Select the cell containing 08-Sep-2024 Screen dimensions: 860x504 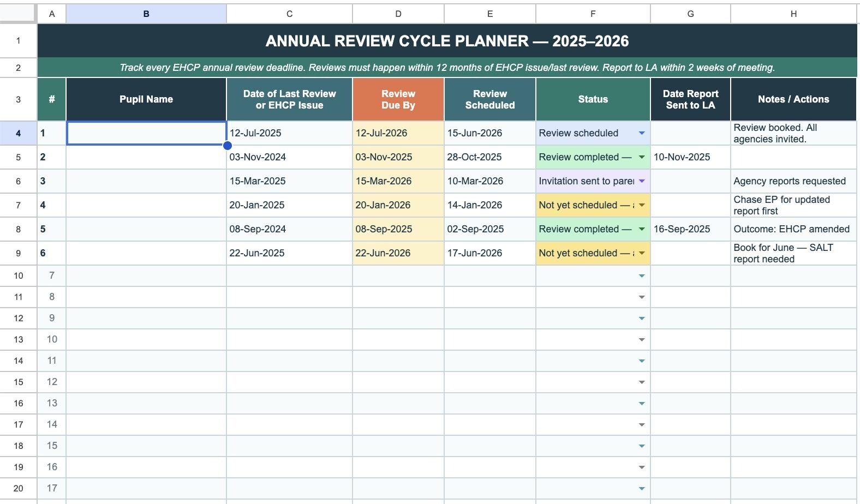(289, 229)
